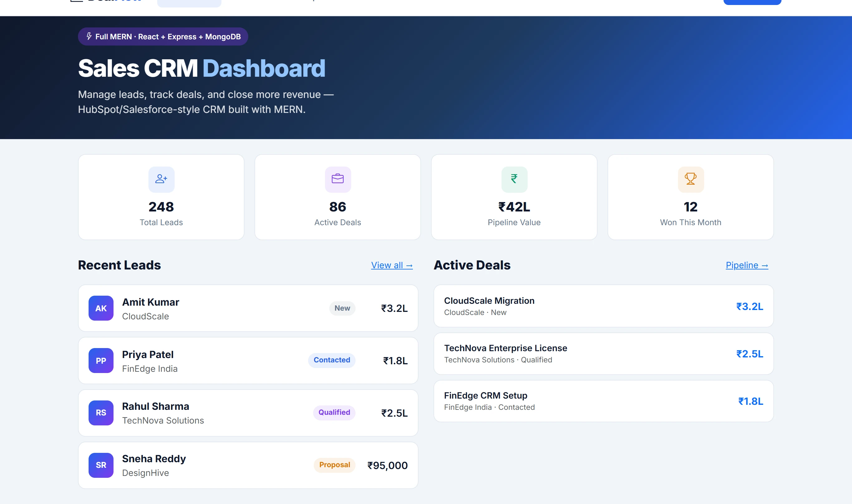Screen dimensions: 852x504
Task: Click the 'TechNova Solutions · Qualified' deal subtitle
Action: 498,360
